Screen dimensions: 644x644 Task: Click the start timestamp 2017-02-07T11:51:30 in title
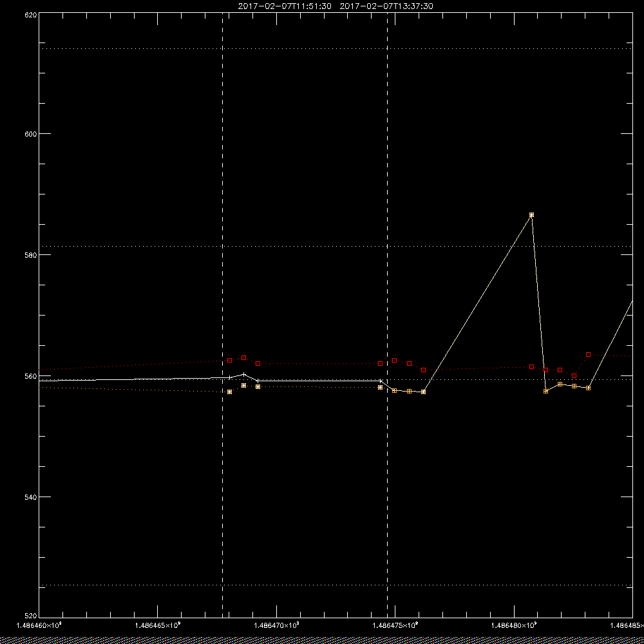285,6
